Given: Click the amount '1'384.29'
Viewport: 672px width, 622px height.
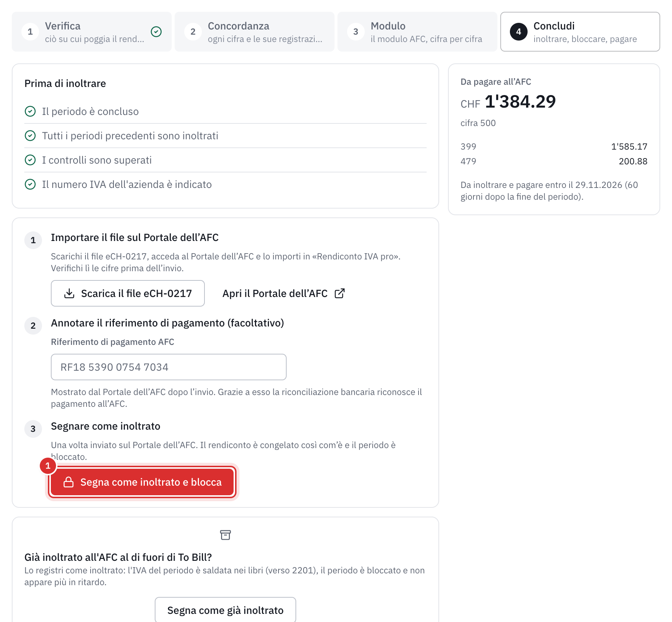Looking at the screenshot, I should [x=520, y=102].
